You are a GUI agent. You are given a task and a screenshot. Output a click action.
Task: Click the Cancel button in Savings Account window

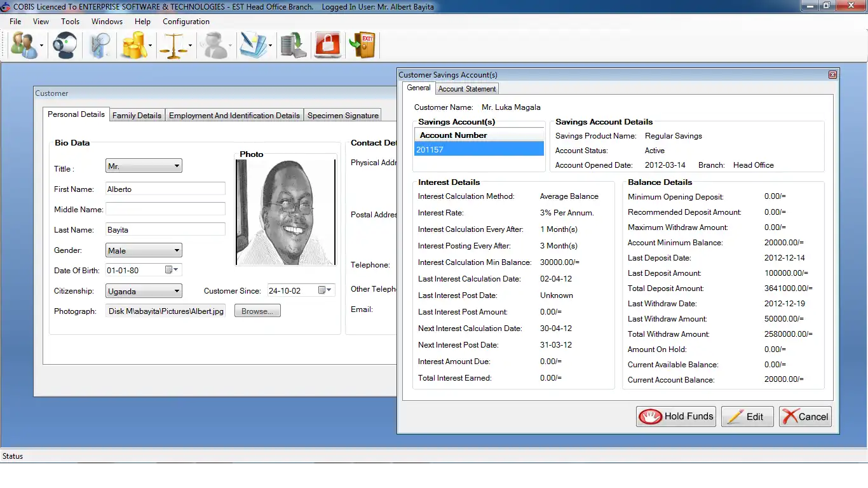coord(805,416)
